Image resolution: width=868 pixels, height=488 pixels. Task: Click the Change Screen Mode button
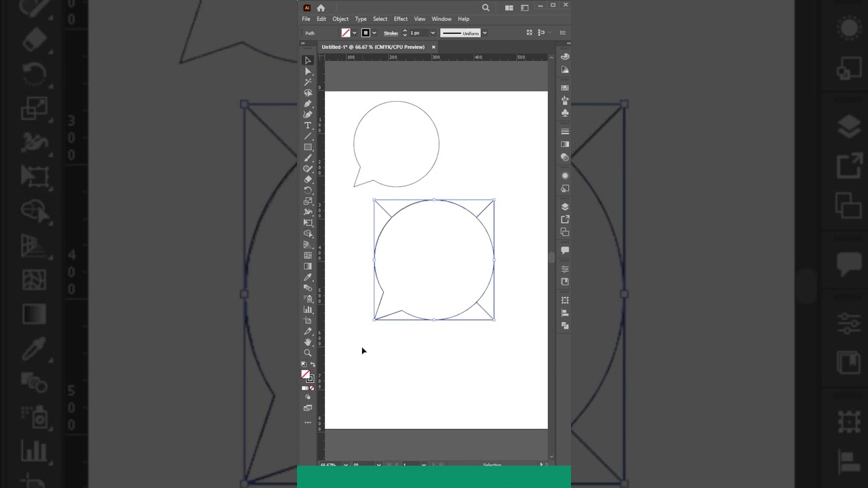pos(308,408)
